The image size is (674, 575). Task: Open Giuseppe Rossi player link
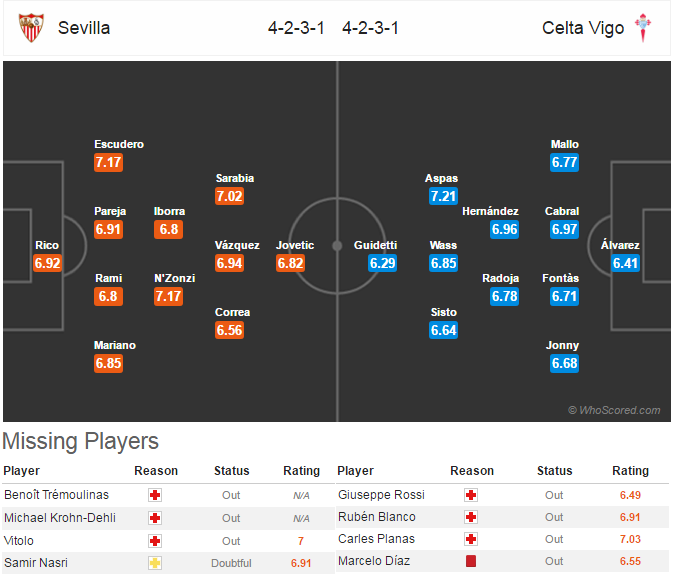[381, 495]
